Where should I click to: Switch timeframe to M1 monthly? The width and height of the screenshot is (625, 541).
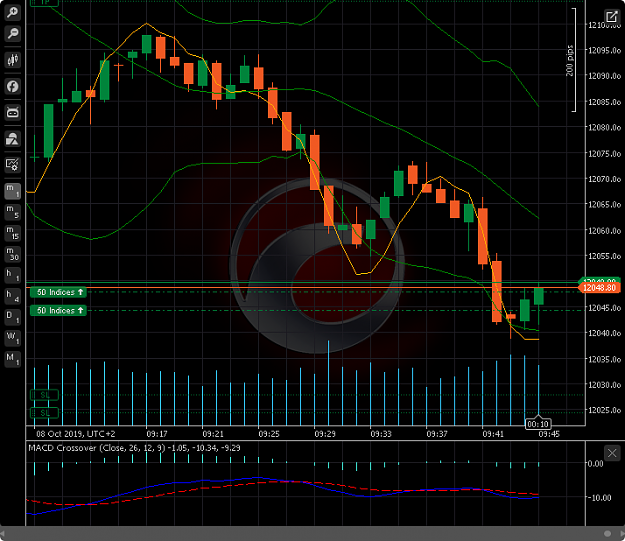[12, 360]
